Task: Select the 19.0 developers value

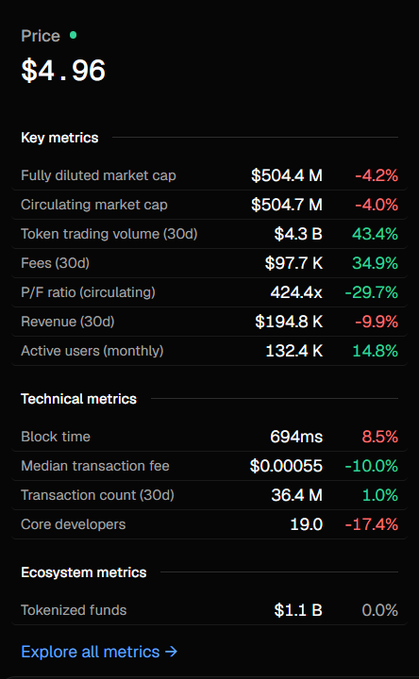Action: [306, 524]
